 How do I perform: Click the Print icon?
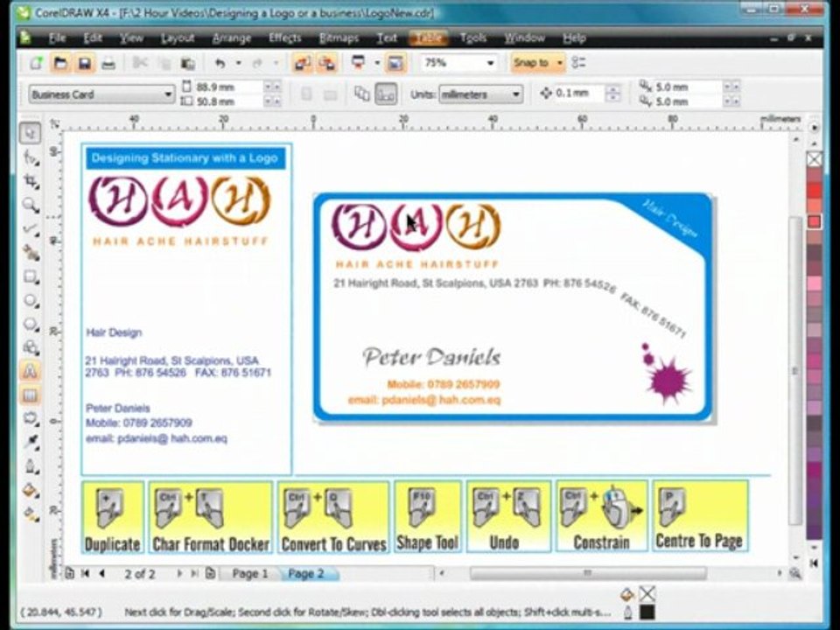[108, 63]
